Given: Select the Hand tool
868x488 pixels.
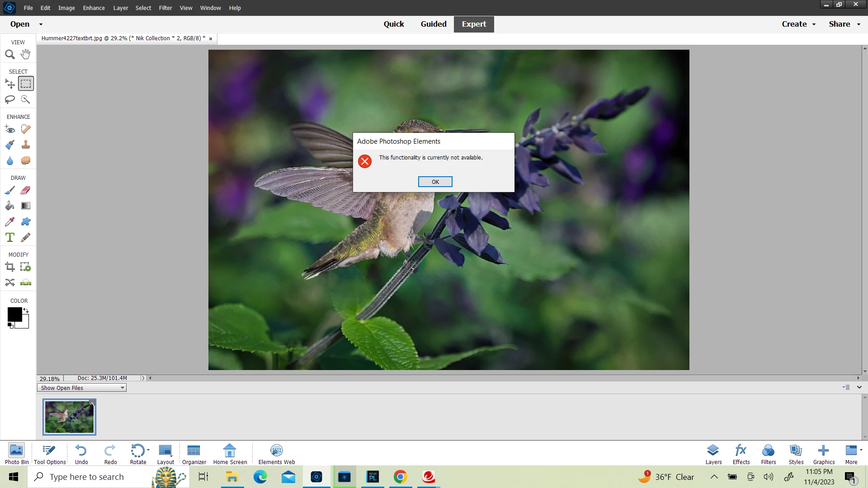Looking at the screenshot, I should pos(26,54).
